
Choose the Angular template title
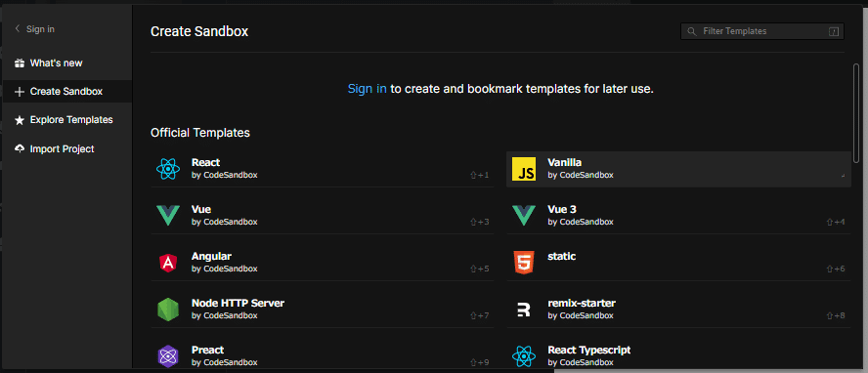211,256
